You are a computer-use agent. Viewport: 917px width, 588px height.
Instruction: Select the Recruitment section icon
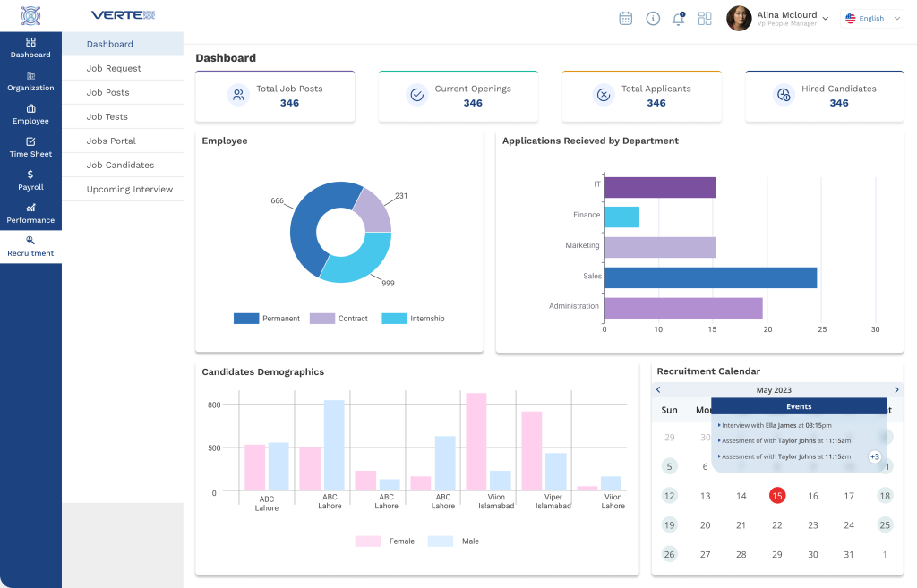coord(30,240)
